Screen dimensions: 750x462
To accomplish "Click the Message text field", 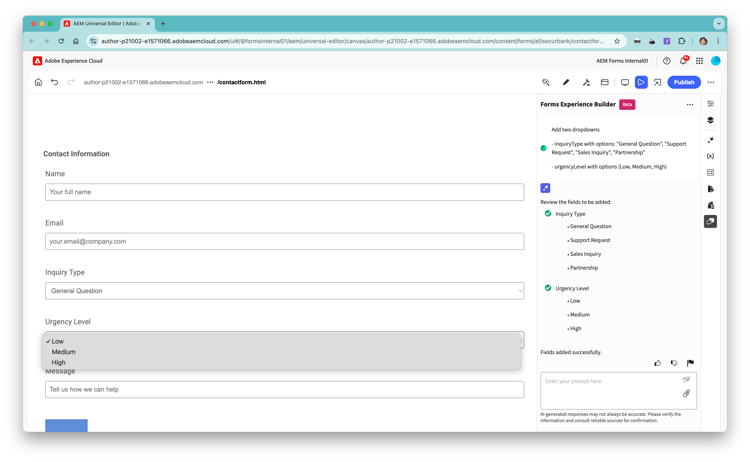I will [285, 389].
